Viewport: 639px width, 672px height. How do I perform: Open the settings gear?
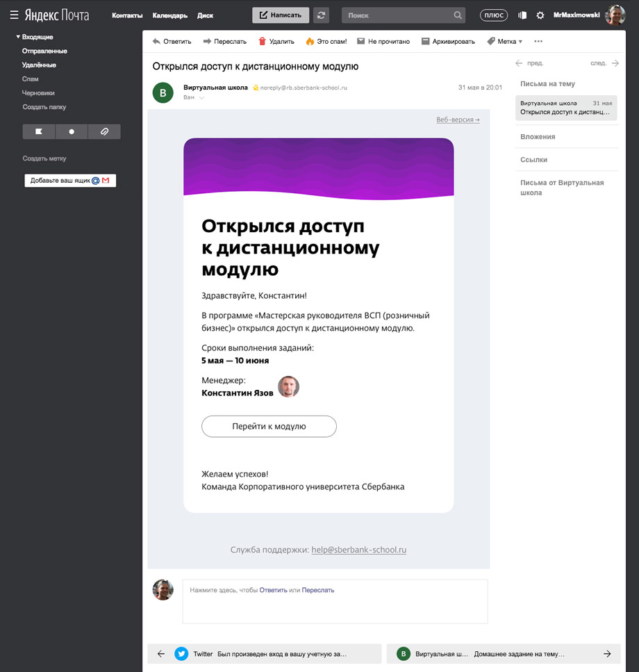540,15
